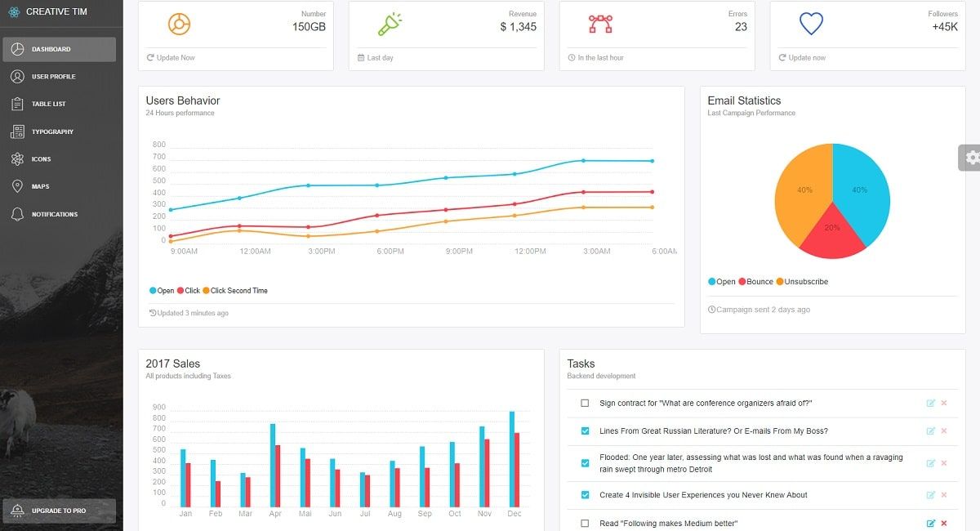Screen dimensions: 980x531
Task: Delete the 'Flooded: One year later' task
Action: pos(944,463)
